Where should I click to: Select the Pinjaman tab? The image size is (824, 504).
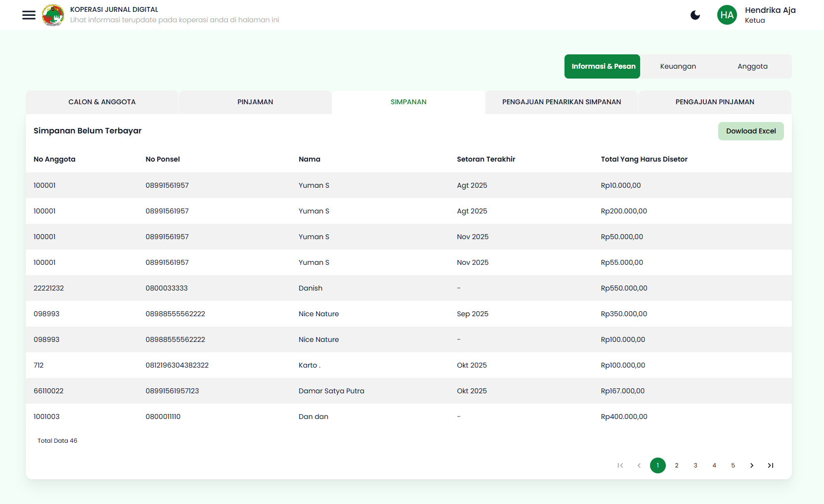click(x=255, y=102)
